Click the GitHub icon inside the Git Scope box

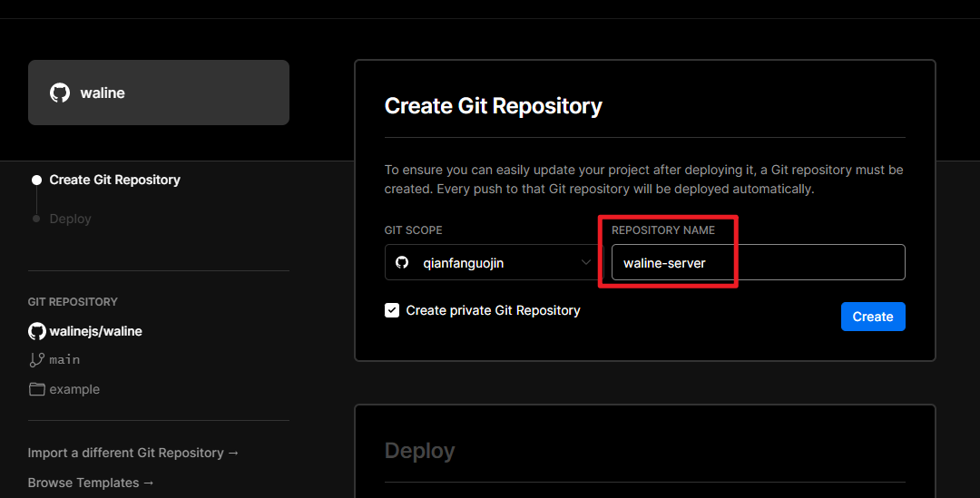click(402, 263)
